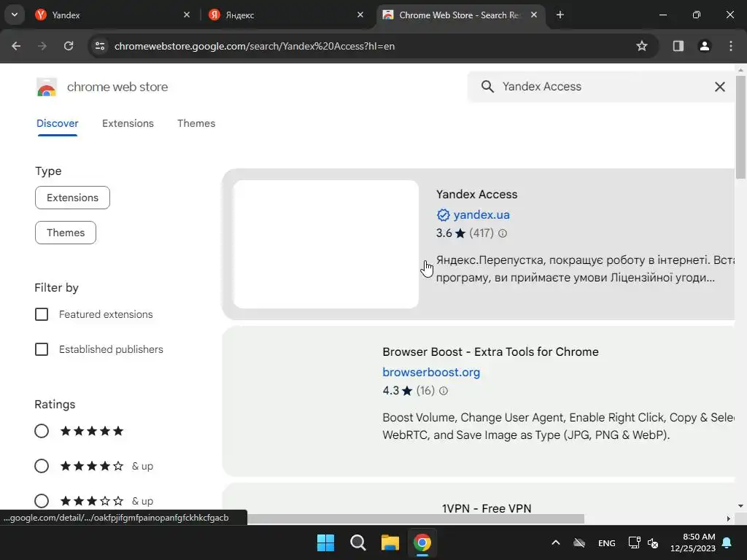Switch to the Yandex tab
747x560 pixels.
(112, 15)
